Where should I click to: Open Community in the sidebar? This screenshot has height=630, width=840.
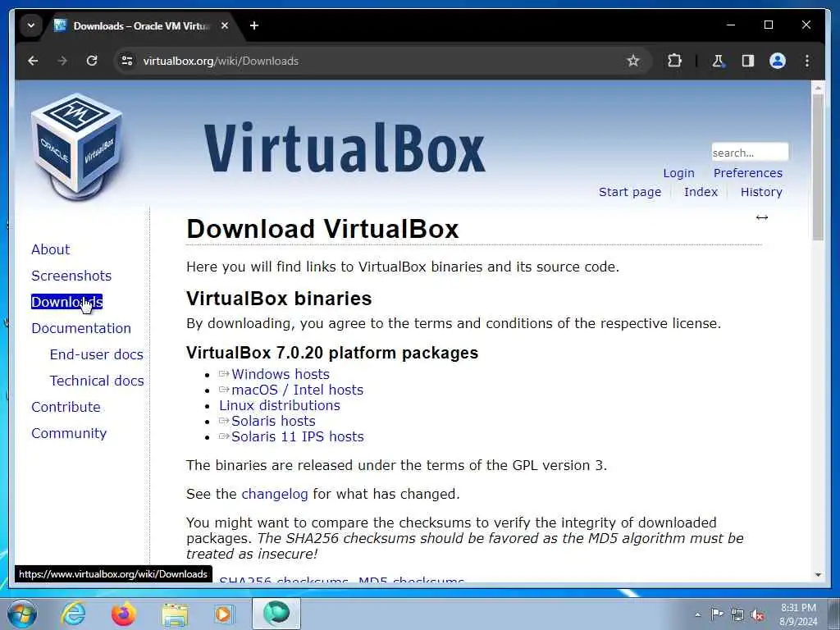click(69, 433)
